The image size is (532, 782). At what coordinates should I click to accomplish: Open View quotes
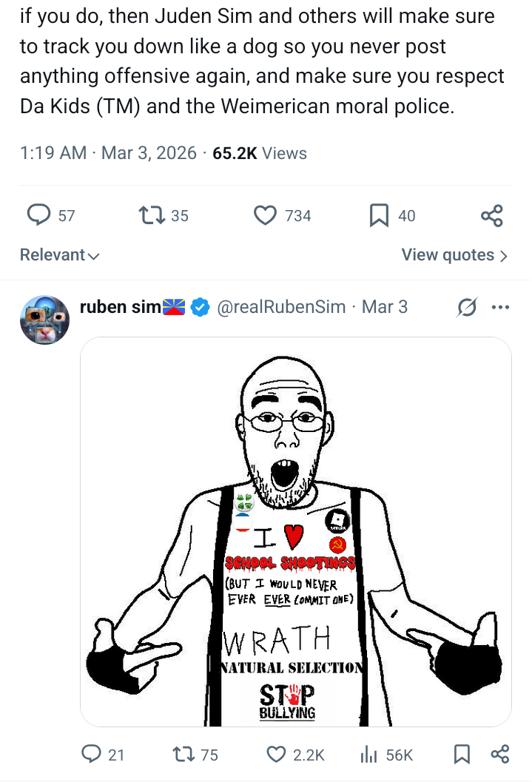tap(454, 255)
